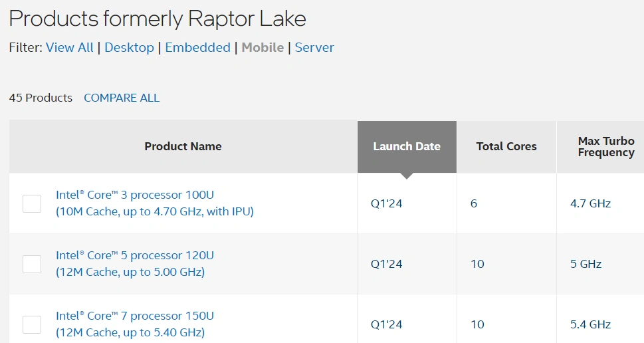Viewport: 644px width, 343px height.
Task: Check the Core 5 processor 120U box
Action: (x=32, y=264)
